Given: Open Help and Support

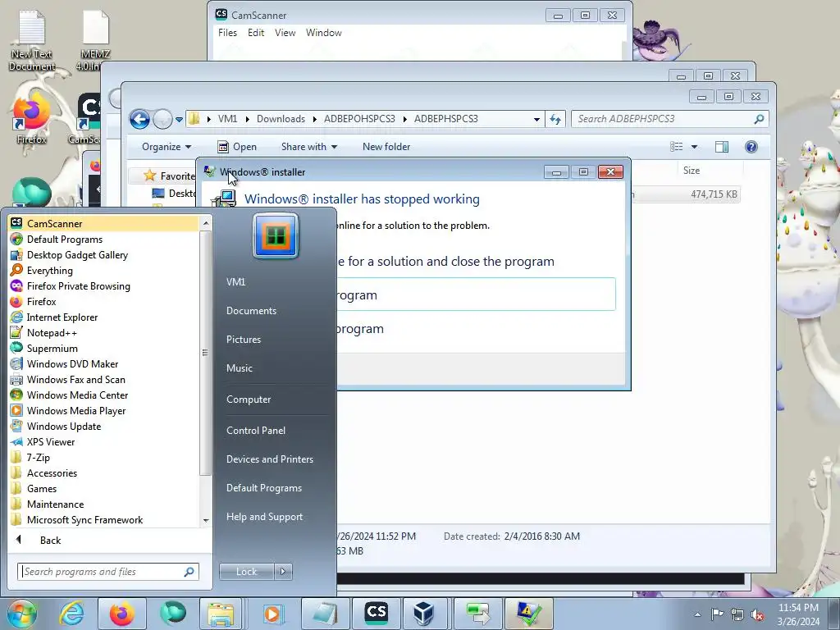Looking at the screenshot, I should tap(264, 517).
